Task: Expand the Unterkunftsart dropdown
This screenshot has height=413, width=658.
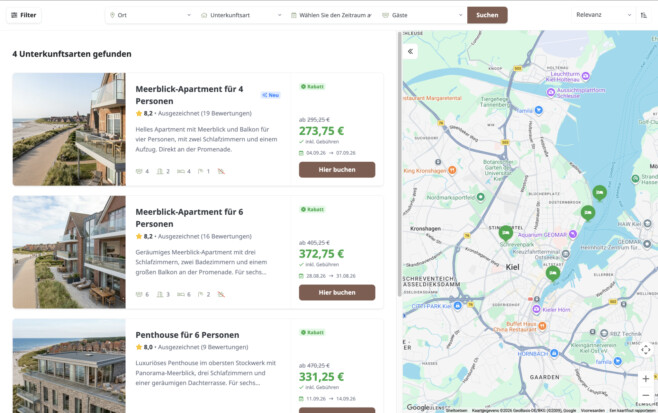Action: (241, 15)
